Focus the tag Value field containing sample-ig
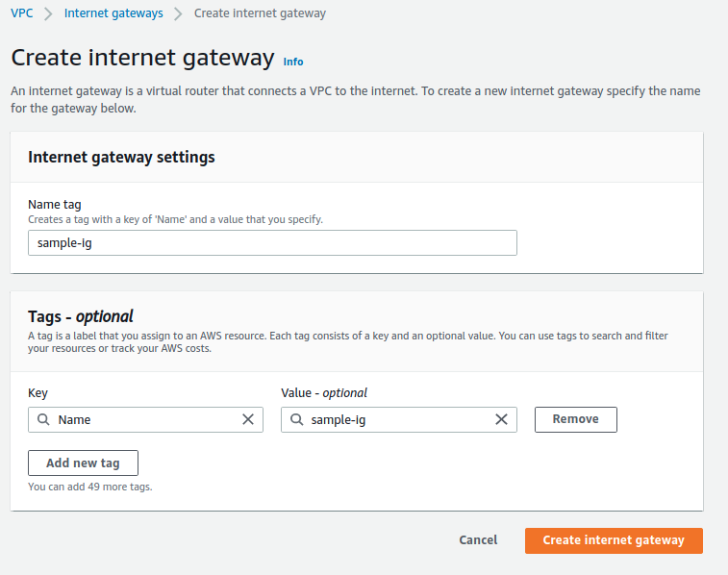 click(x=396, y=419)
